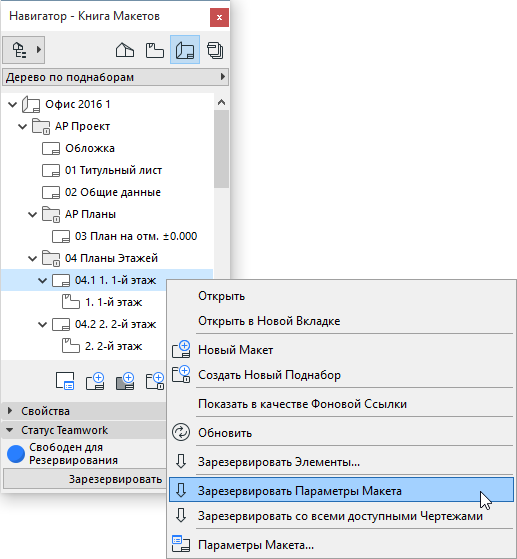Expand the 'Свойства' panel

(10, 411)
